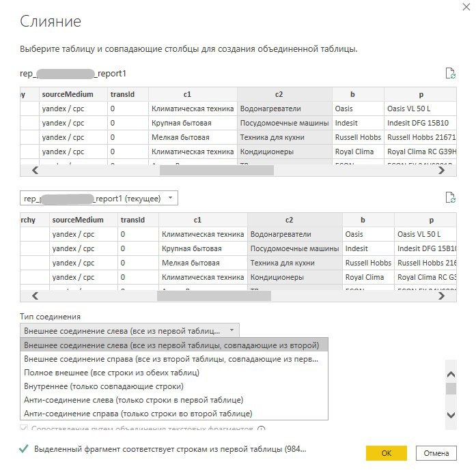
Task: Choose Полное внешнее join type
Action: 174,373
